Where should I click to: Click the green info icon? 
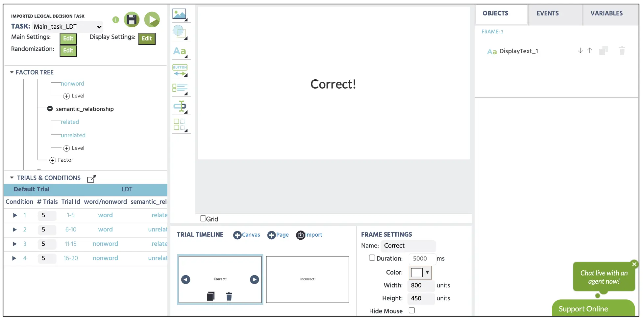pyautogui.click(x=115, y=20)
